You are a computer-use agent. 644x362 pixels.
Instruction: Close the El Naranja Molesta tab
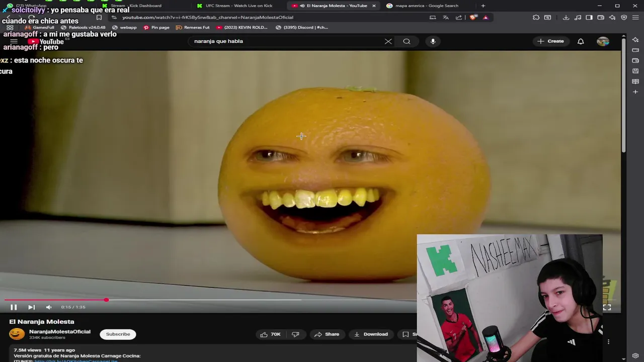pyautogui.click(x=374, y=6)
